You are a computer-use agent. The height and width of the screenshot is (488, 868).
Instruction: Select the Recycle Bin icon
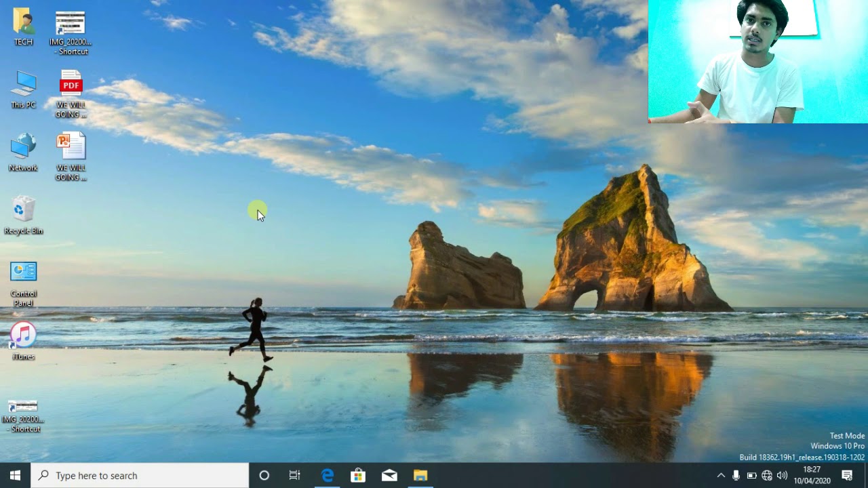pos(23,216)
